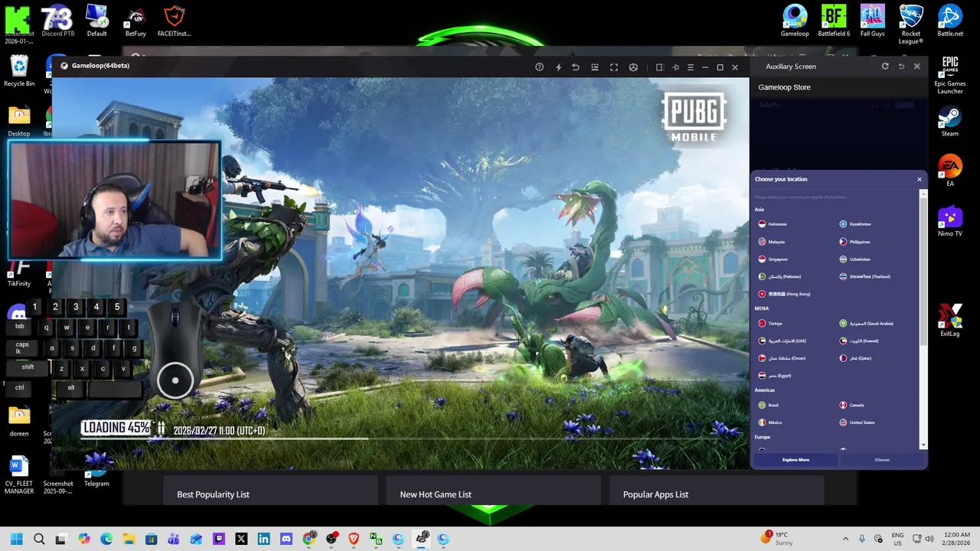Open BetFury desktop shortcut
This screenshot has height=551, width=980.
coord(136,21)
